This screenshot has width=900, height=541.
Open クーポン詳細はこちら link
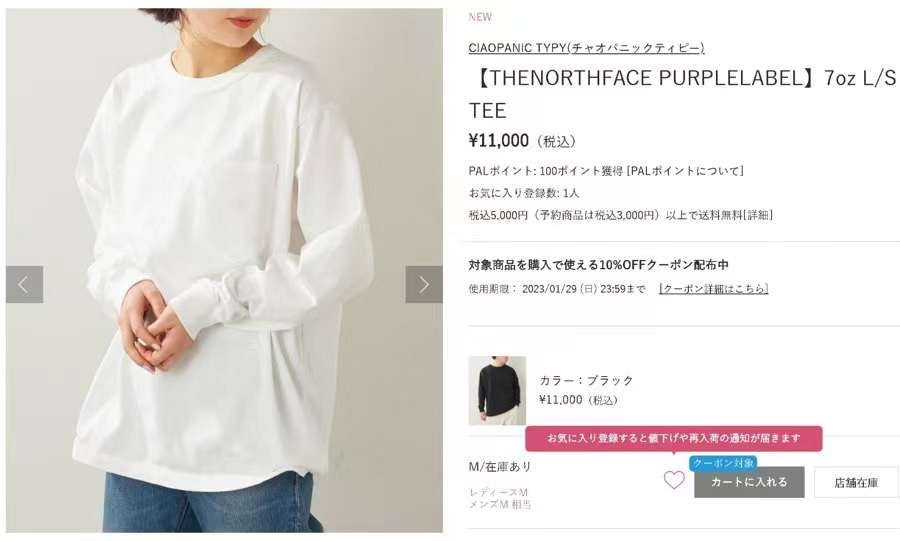click(x=713, y=289)
